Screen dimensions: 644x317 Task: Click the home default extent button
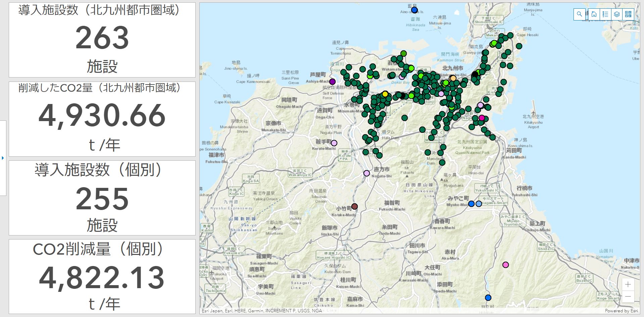coord(594,14)
